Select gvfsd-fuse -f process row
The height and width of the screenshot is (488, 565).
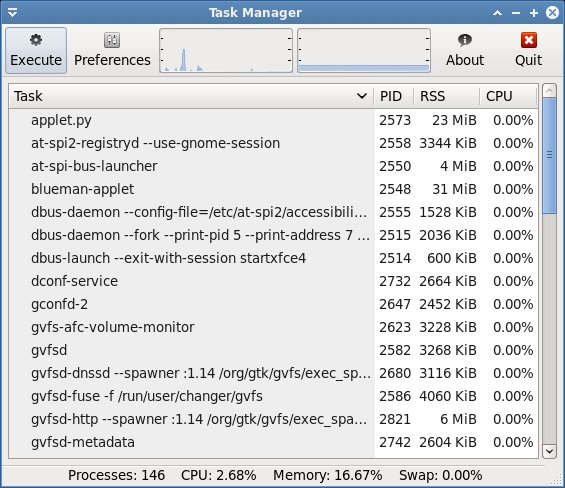273,396
